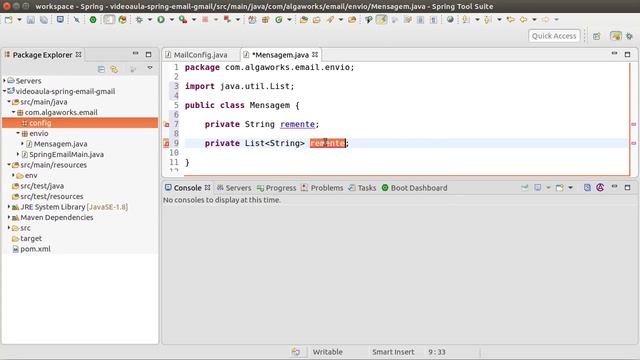Switch to the MailConfig.java editor tab
This screenshot has width=640, height=360.
[x=196, y=55]
